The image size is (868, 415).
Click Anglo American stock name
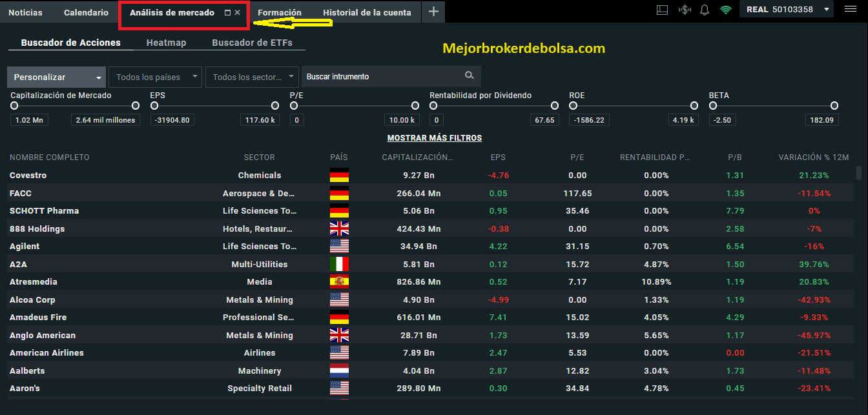pos(43,336)
